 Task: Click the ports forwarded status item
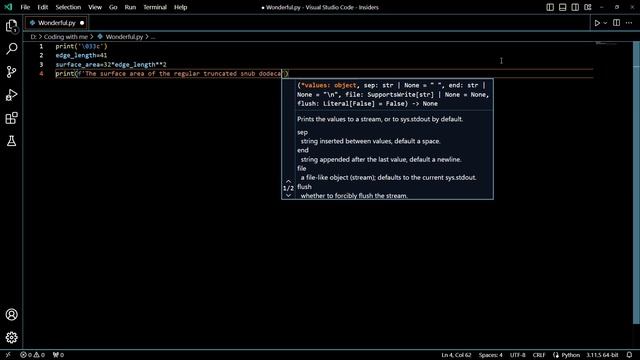point(58,355)
